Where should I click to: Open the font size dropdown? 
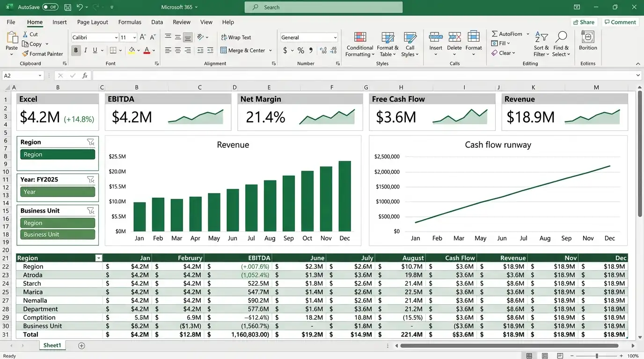pos(134,37)
